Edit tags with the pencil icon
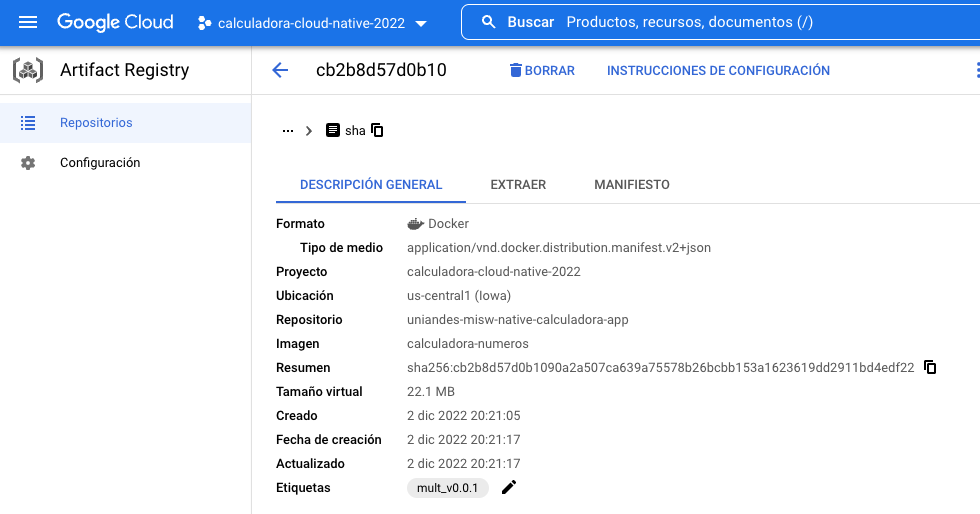 [509, 487]
